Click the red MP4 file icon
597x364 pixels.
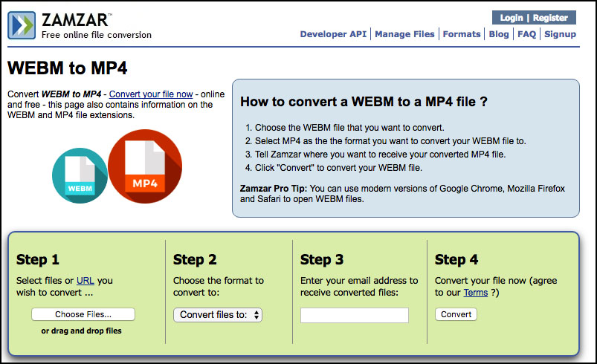[145, 166]
